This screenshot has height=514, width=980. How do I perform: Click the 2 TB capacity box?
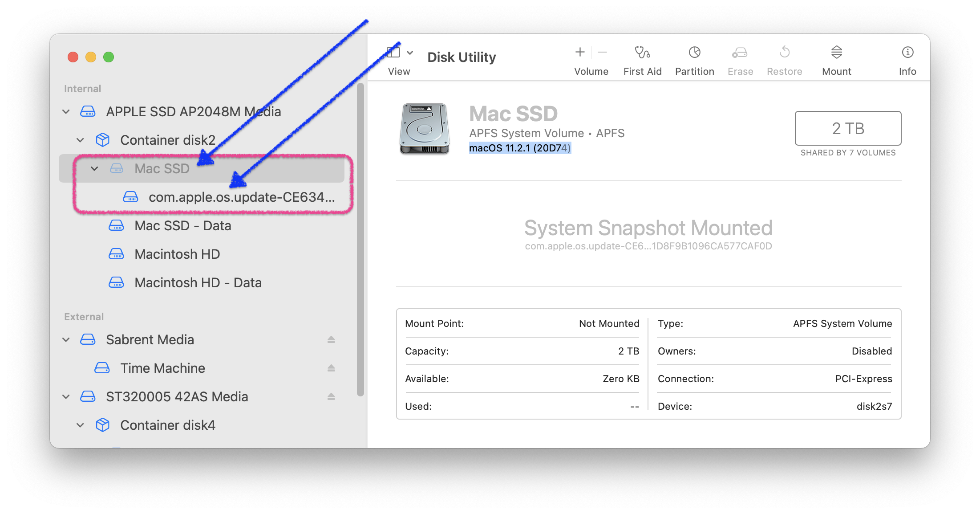tap(847, 128)
